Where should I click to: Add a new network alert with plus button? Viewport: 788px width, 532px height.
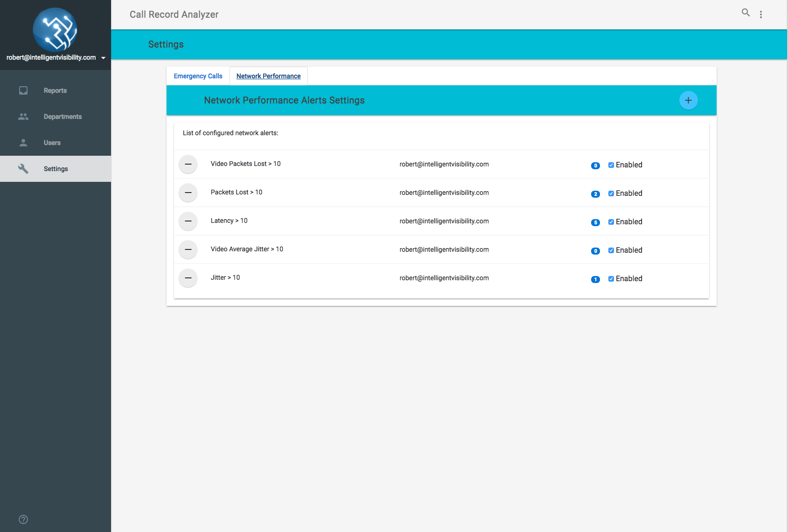[x=688, y=100]
